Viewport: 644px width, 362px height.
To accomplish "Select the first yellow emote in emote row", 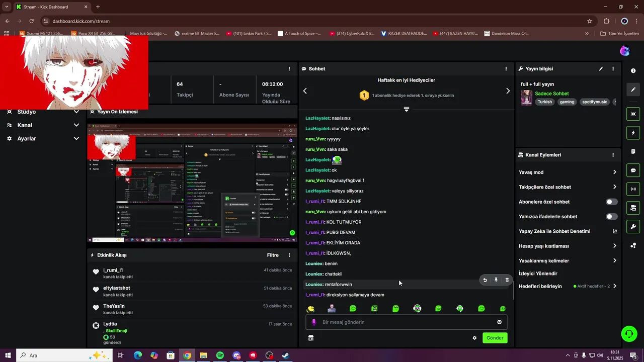I will coord(310,308).
